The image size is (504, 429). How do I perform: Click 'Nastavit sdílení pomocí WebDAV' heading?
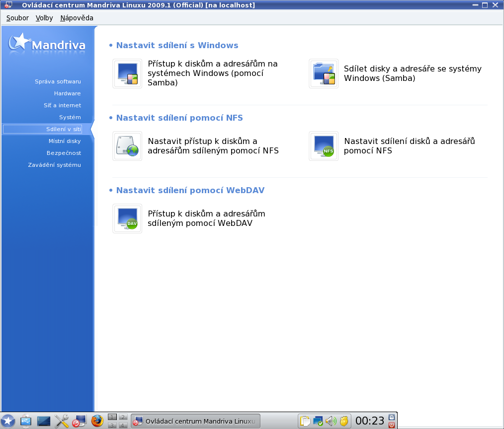(190, 190)
